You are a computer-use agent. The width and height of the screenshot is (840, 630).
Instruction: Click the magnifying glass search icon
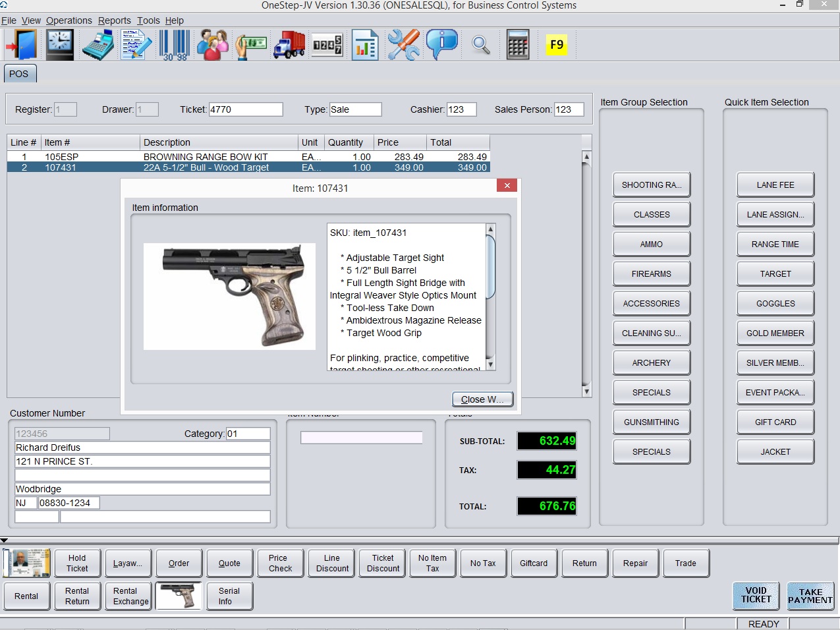pyautogui.click(x=480, y=45)
